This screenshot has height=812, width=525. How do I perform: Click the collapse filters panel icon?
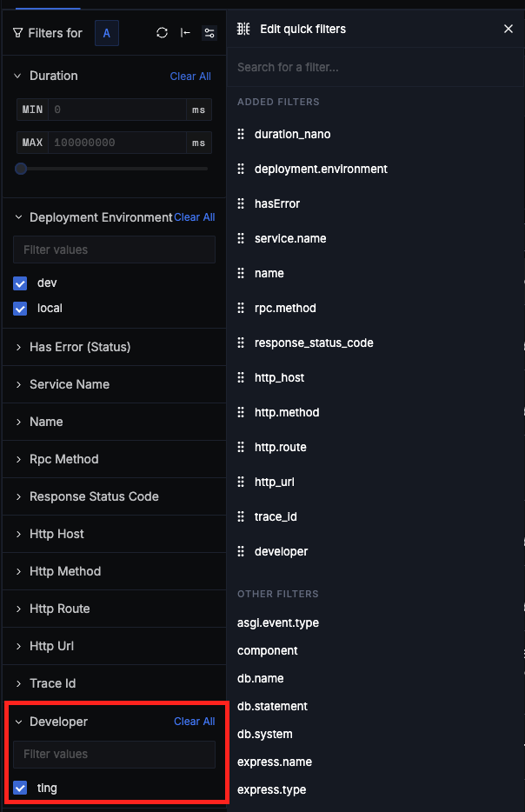[x=185, y=33]
